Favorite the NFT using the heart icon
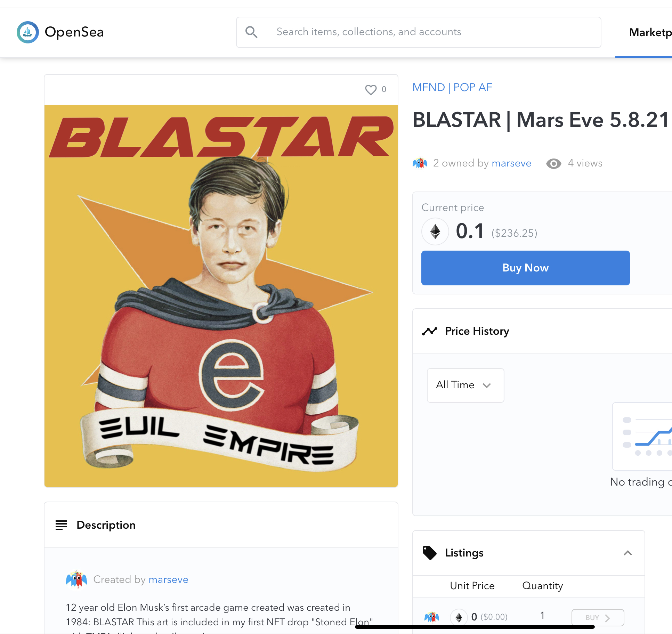This screenshot has width=672, height=634. (370, 90)
